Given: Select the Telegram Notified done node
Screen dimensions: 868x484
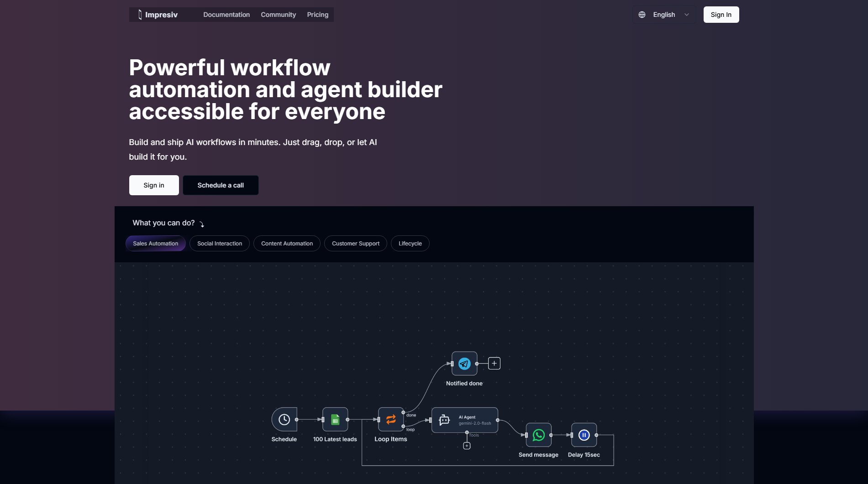Looking at the screenshot, I should point(464,364).
